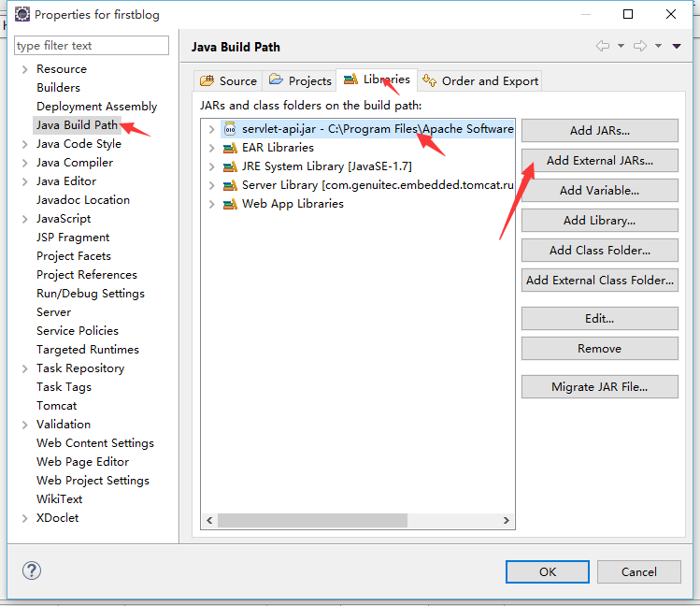Image resolution: width=700 pixels, height=606 pixels.
Task: Click the Edit... button
Action: pyautogui.click(x=600, y=318)
